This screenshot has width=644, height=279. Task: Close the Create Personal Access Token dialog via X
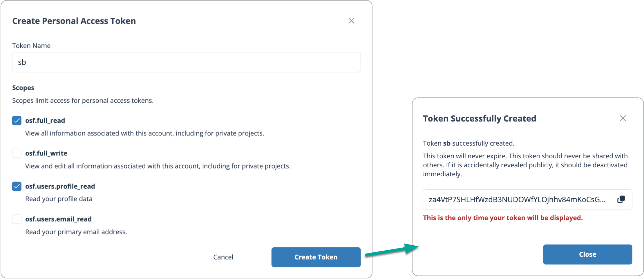tap(351, 21)
